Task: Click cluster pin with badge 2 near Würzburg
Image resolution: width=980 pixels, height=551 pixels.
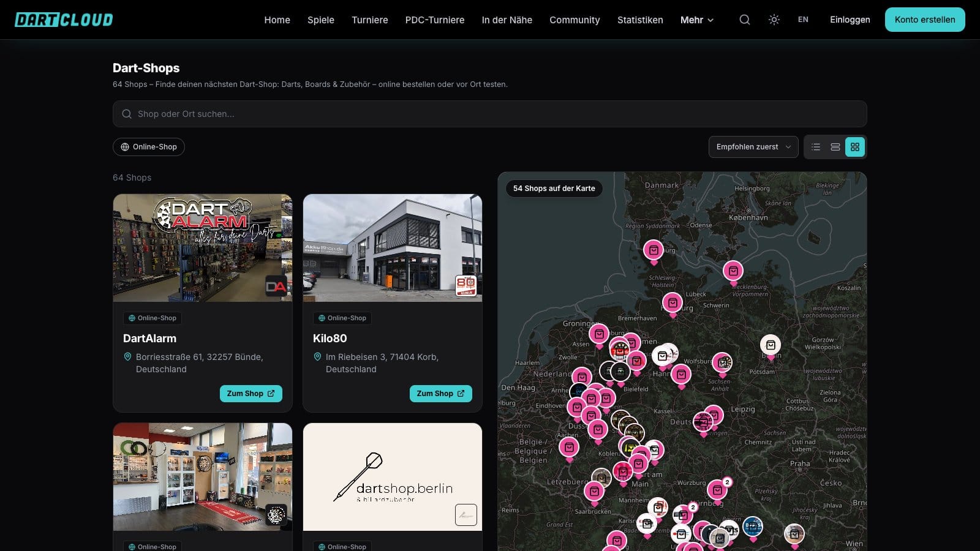Action: pyautogui.click(x=718, y=490)
